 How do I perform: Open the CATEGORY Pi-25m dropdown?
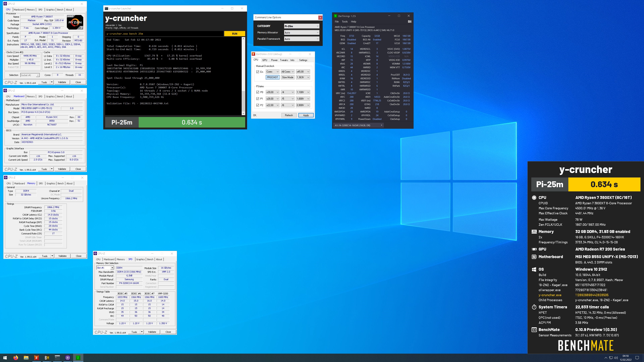tap(302, 26)
